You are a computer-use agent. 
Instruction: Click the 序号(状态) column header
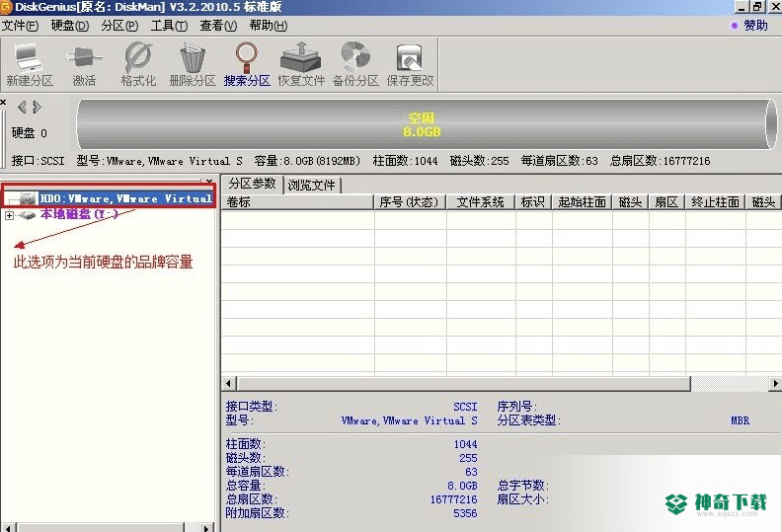410,202
